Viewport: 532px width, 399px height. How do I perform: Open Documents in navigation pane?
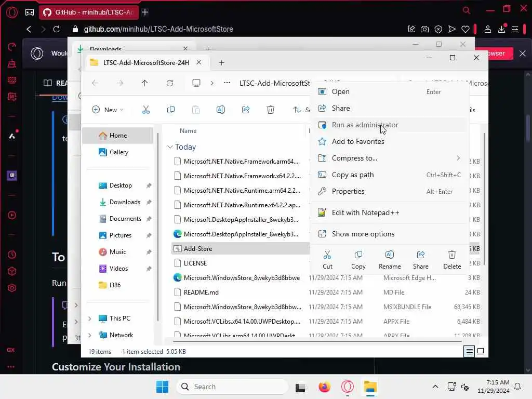click(x=118, y=219)
